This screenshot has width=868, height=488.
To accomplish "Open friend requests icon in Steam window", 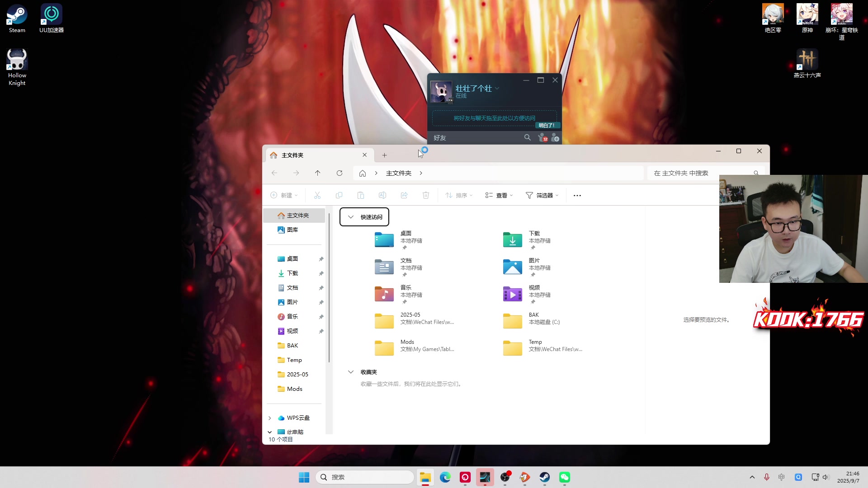I will click(542, 138).
